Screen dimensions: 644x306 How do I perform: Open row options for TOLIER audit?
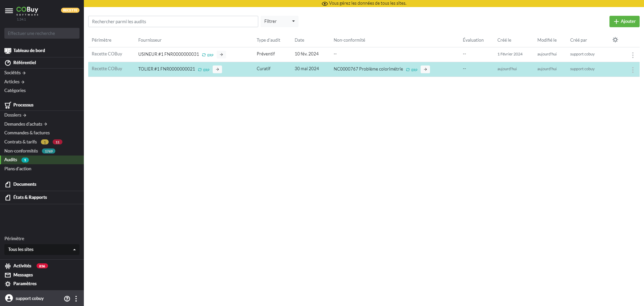[633, 70]
